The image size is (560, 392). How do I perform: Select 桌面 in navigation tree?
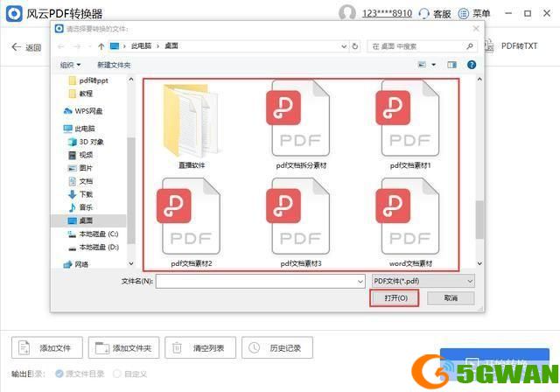(88, 220)
